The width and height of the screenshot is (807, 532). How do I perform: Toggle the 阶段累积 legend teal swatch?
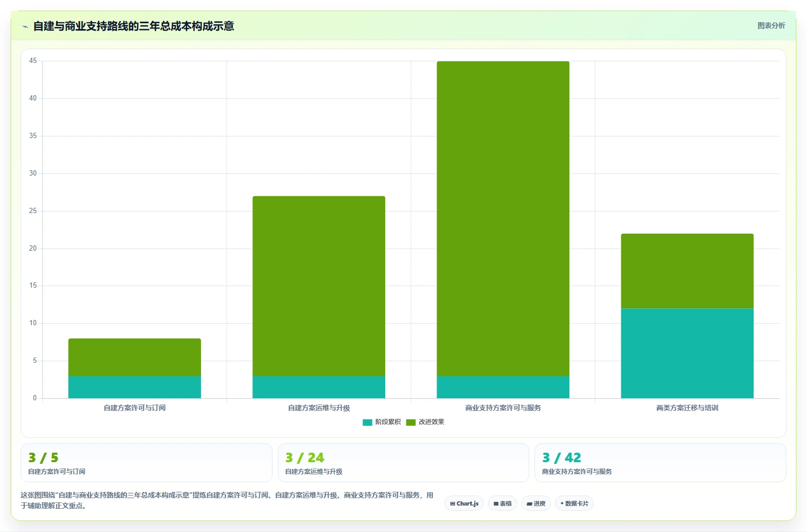click(367, 422)
